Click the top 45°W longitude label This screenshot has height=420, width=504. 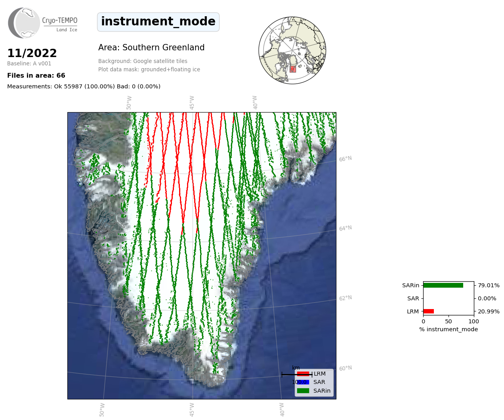192,103
